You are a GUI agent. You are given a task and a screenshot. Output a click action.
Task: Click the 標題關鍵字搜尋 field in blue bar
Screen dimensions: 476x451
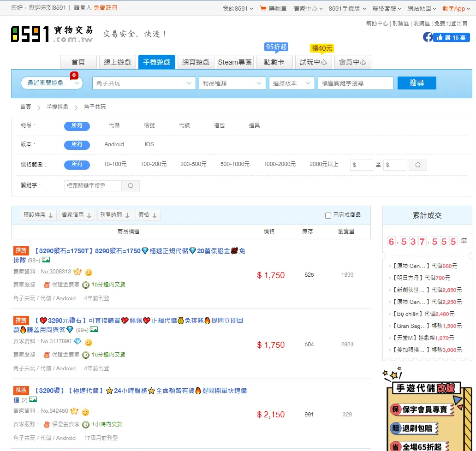tap(356, 83)
